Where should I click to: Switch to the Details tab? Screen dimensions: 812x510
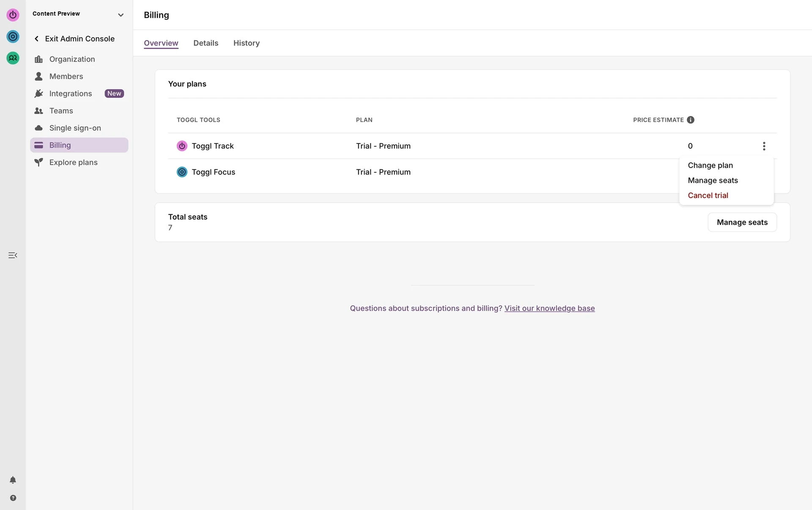[x=206, y=43]
